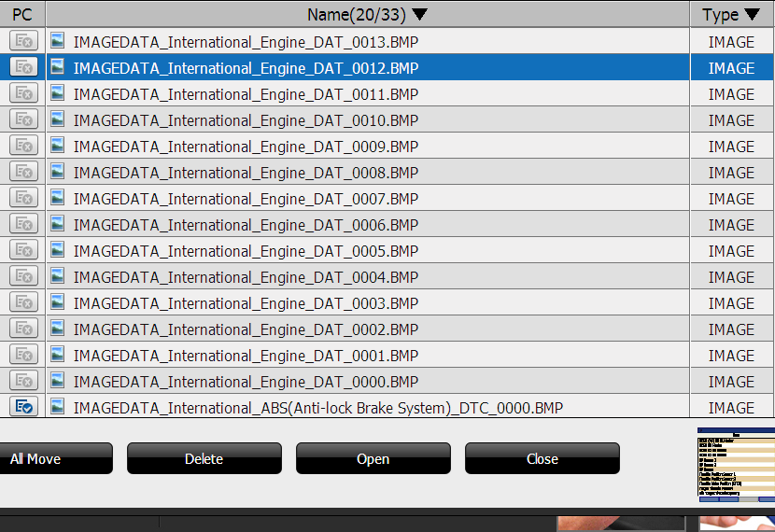Image resolution: width=775 pixels, height=532 pixels.
Task: Click image file icon of Engine_DAT_0011.BMP
Action: 58,92
